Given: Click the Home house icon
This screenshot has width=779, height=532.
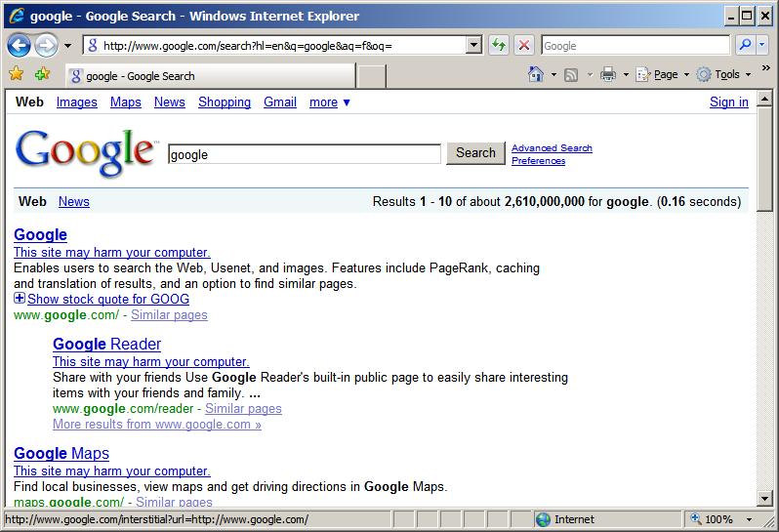Looking at the screenshot, I should pyautogui.click(x=536, y=74).
